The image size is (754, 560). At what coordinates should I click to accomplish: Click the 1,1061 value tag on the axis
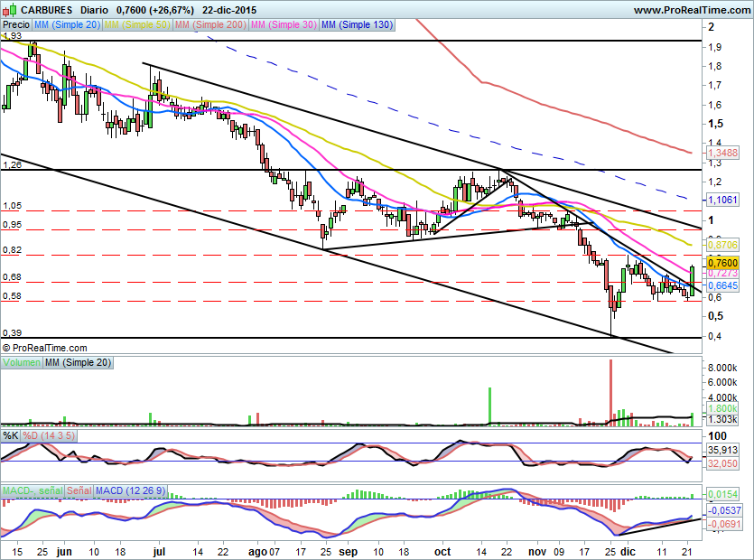[723, 199]
